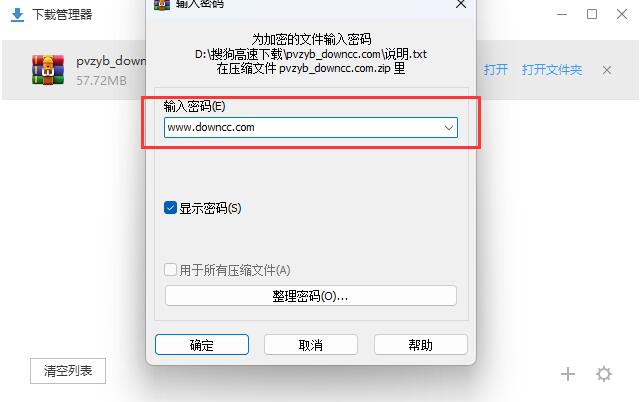Click 打开 link for downloaded file
Viewport: 641px width, 402px height.
[495, 70]
